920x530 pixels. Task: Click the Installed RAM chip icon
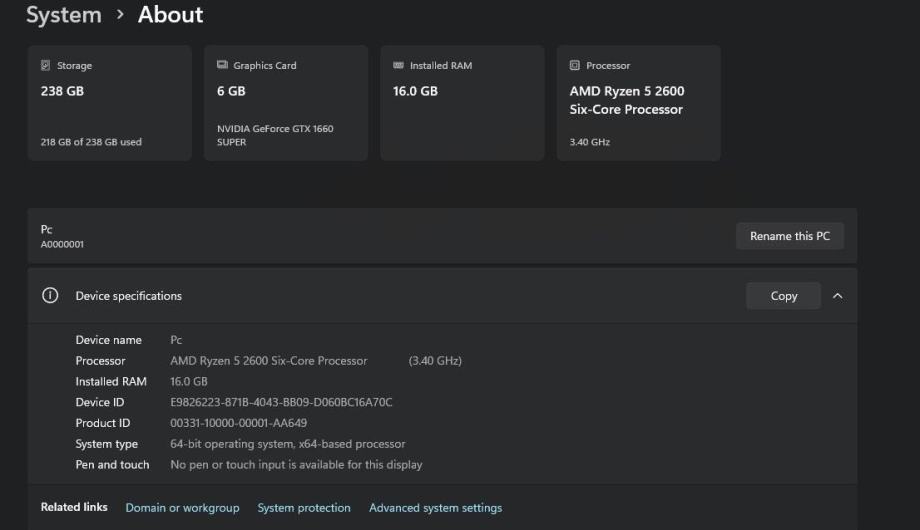click(399, 66)
